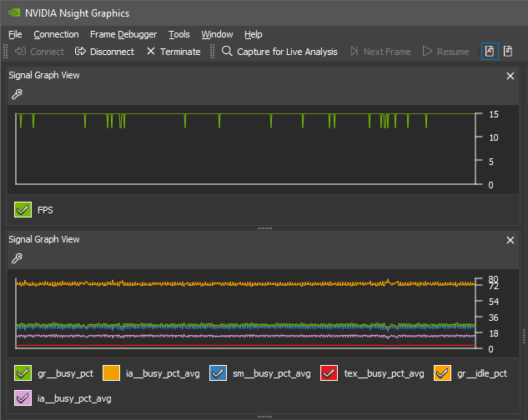Click the orange gr__idle_pct line in graph
The height and width of the screenshot is (420, 528).
pyautogui.click(x=245, y=283)
